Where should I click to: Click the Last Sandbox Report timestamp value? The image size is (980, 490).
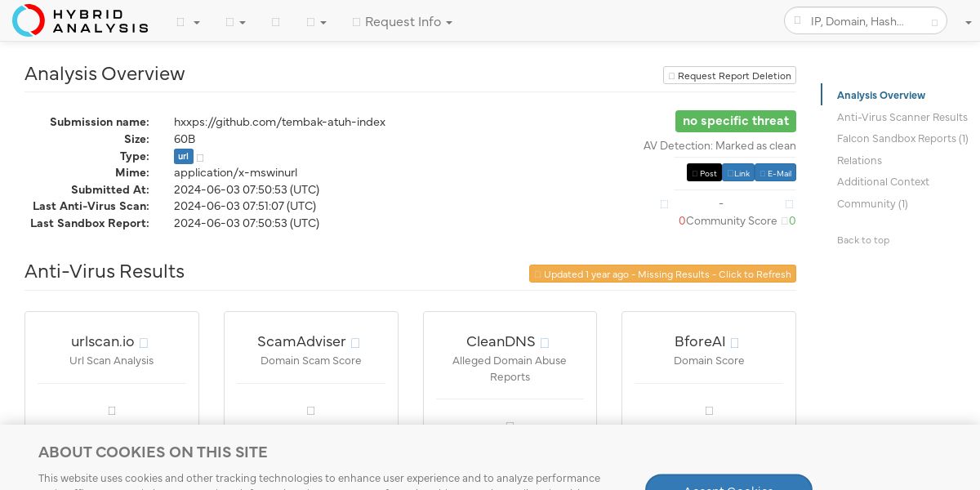(247, 223)
